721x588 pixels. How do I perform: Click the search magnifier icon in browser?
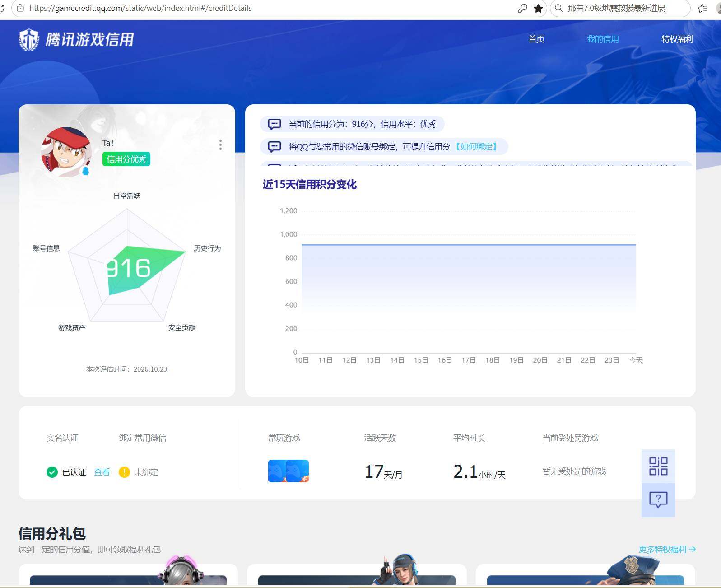coord(558,8)
